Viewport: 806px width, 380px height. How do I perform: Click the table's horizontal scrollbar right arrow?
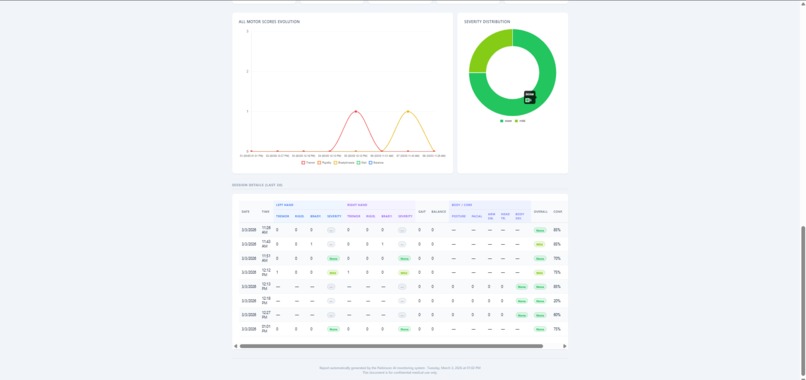[565, 346]
